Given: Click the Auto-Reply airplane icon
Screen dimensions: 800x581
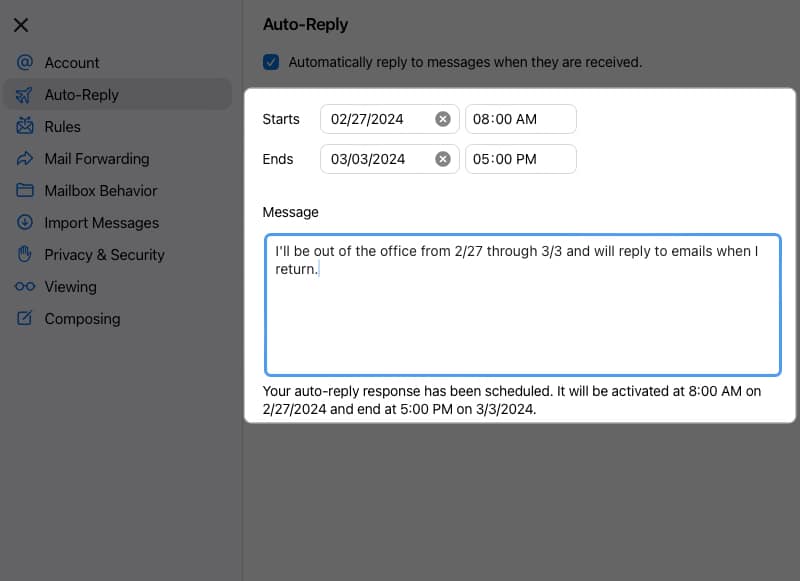Looking at the screenshot, I should tap(24, 95).
